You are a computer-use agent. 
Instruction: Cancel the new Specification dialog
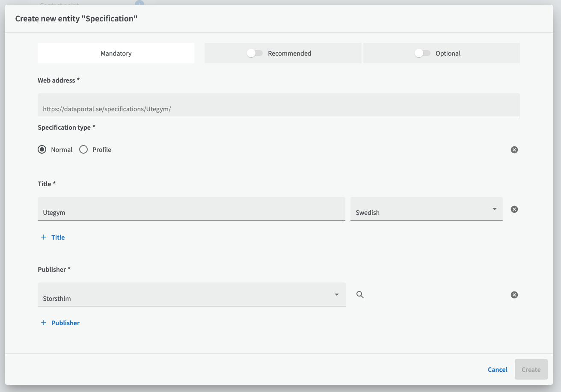click(497, 370)
